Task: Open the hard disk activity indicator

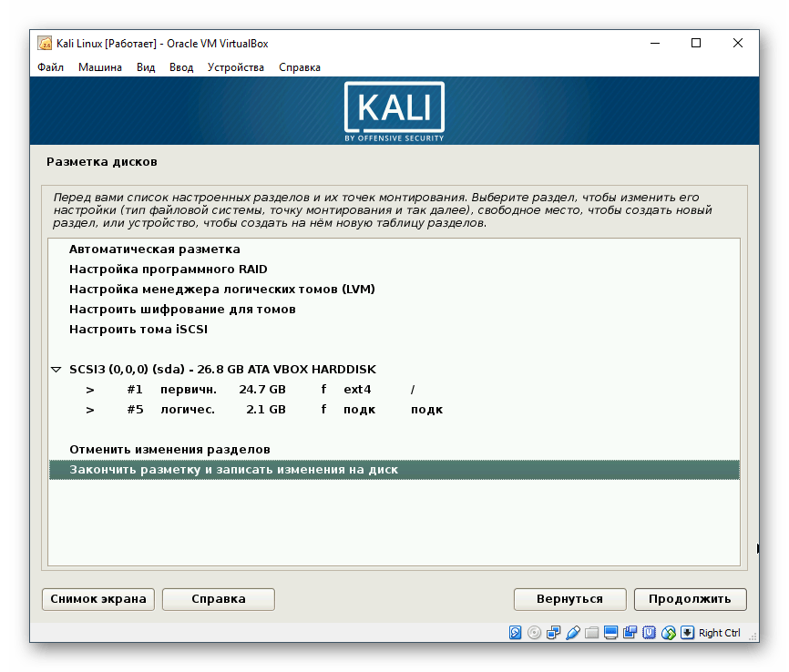Action: click(x=516, y=632)
